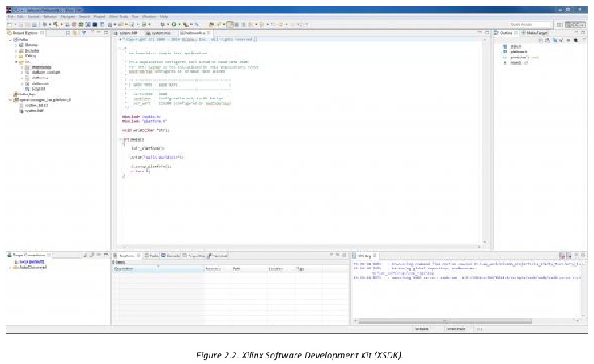Click Collapse All in Project Explorer
Viewport: 594px width, 364px height.
68,33
